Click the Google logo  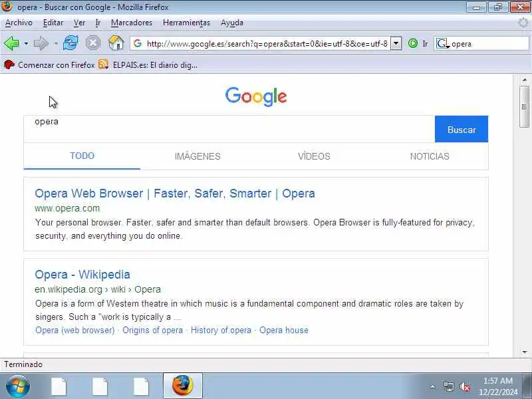[x=256, y=96]
